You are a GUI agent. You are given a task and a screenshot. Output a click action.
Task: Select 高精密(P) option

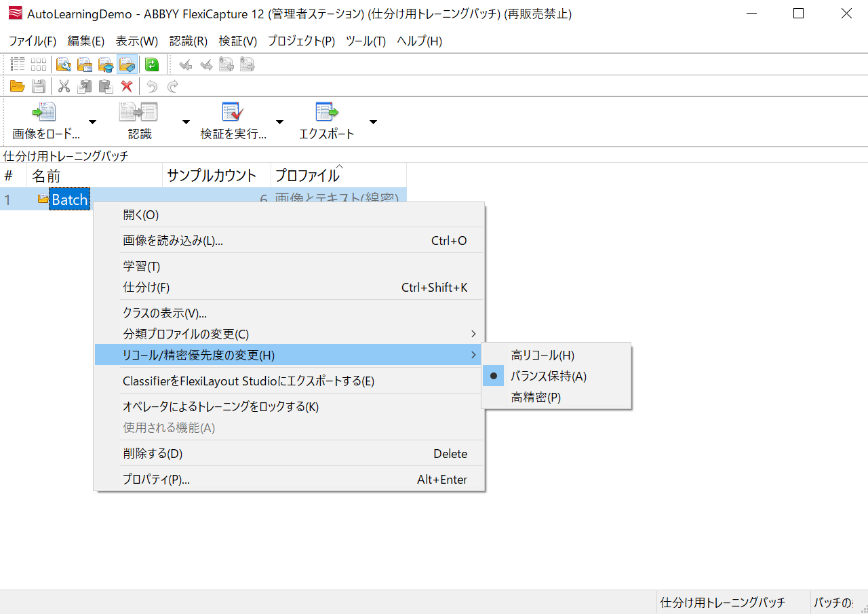[x=557, y=398]
